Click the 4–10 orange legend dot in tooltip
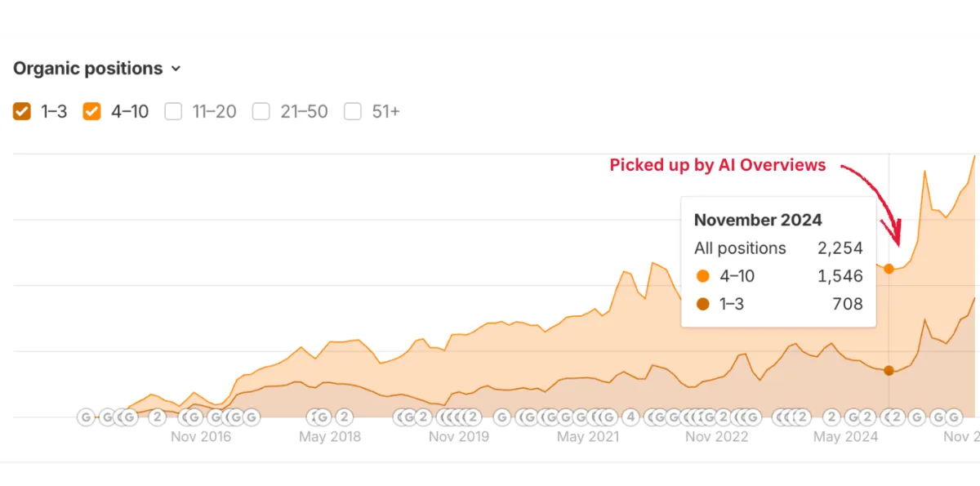Viewport: 980px width, 486px height. pyautogui.click(x=703, y=276)
